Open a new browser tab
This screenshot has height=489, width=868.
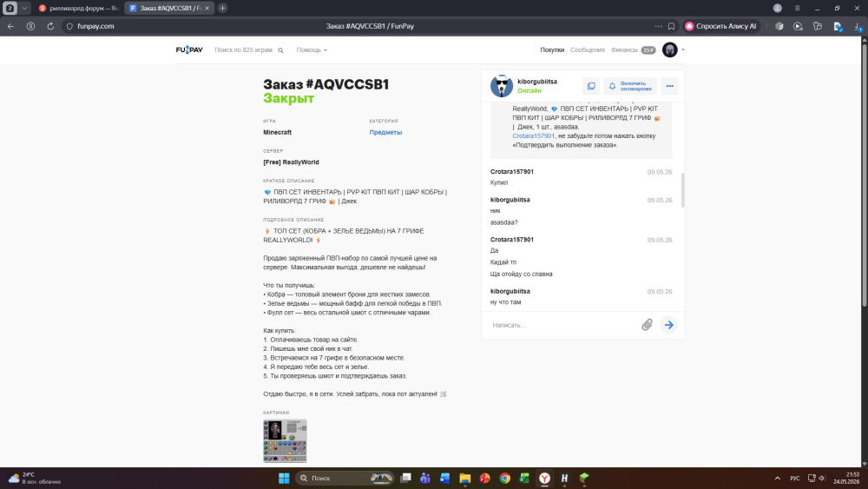(x=222, y=9)
